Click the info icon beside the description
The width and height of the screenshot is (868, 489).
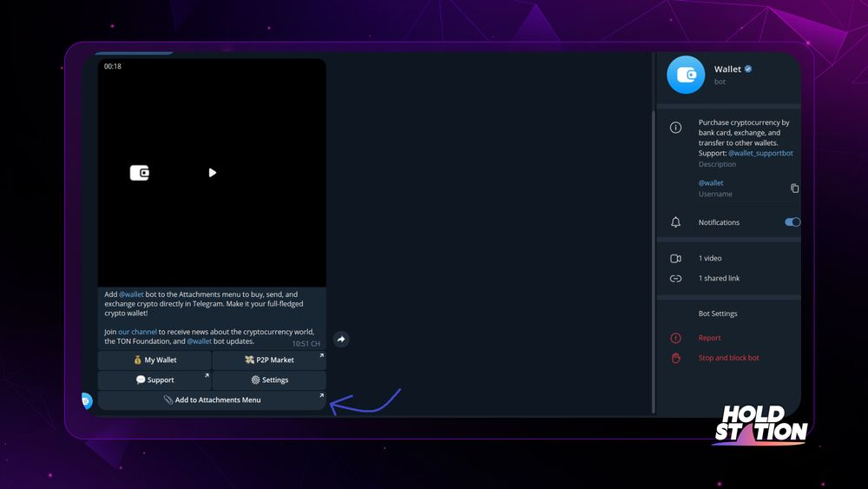(675, 128)
